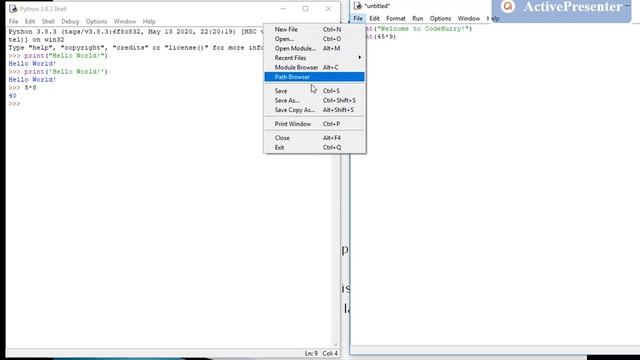The image size is (640, 360).
Task: Click the ActivePresenter logo icon
Action: 508,7
